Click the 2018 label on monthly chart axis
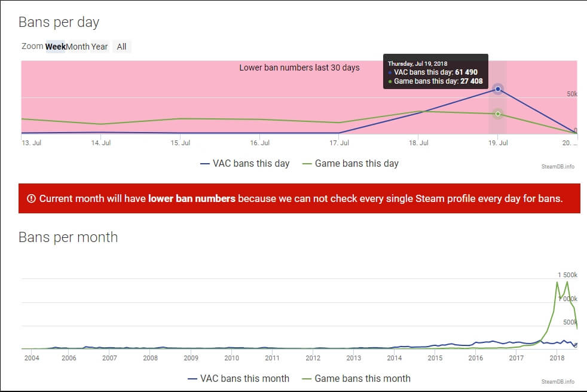 [x=557, y=358]
